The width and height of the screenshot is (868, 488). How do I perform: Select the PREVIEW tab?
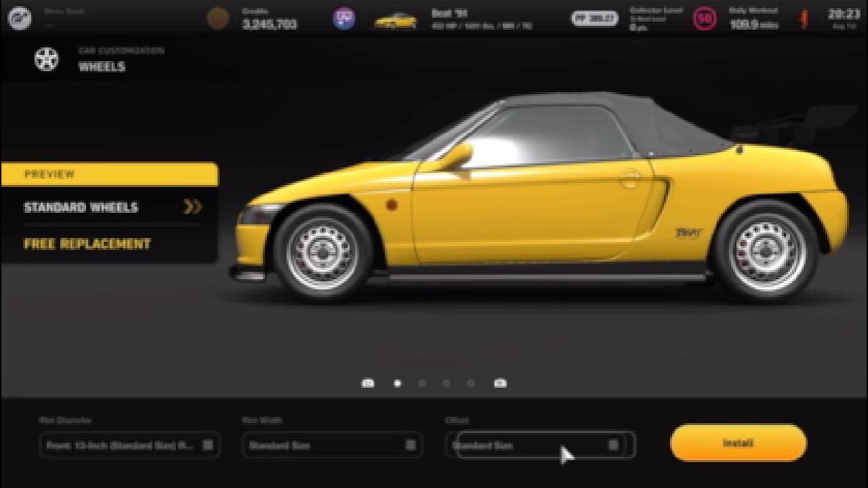point(110,174)
